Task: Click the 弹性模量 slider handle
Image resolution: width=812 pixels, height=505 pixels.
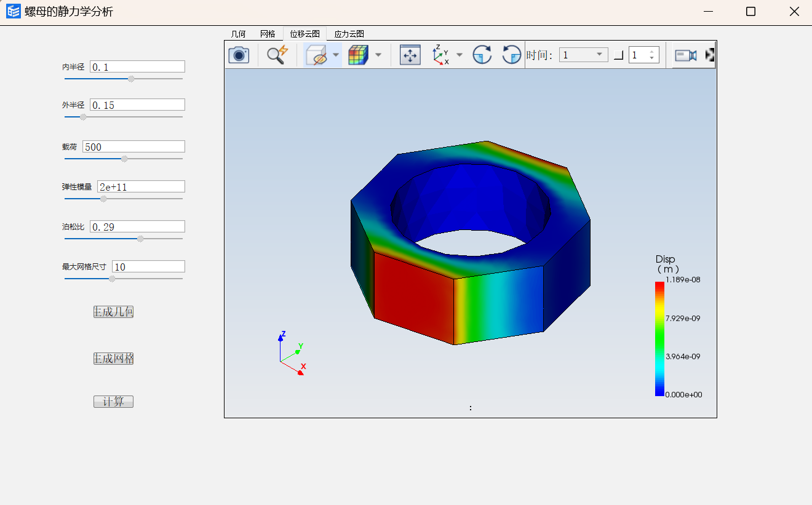Action: tap(103, 199)
